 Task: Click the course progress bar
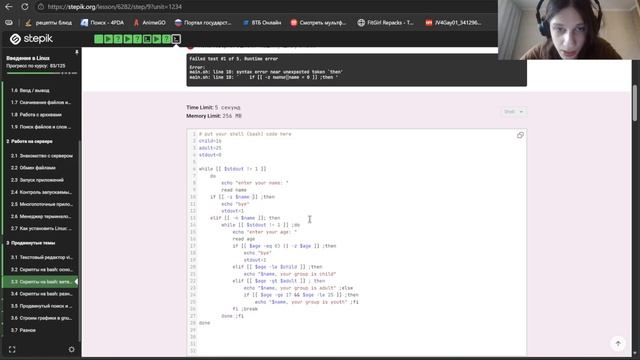coord(42,73)
